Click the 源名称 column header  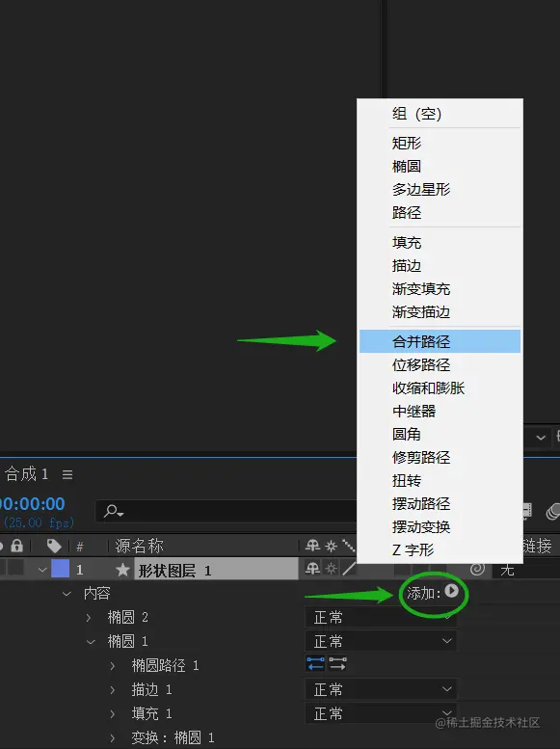pos(139,546)
